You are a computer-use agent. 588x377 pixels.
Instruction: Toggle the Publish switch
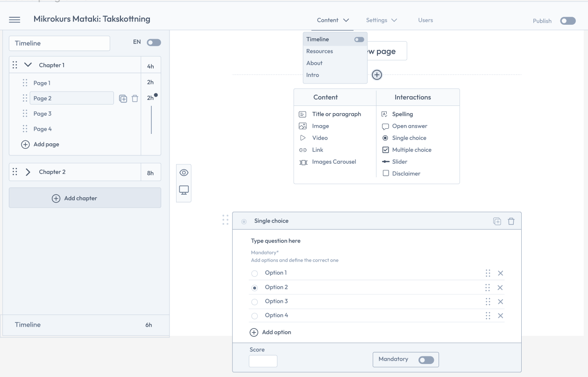(x=568, y=21)
